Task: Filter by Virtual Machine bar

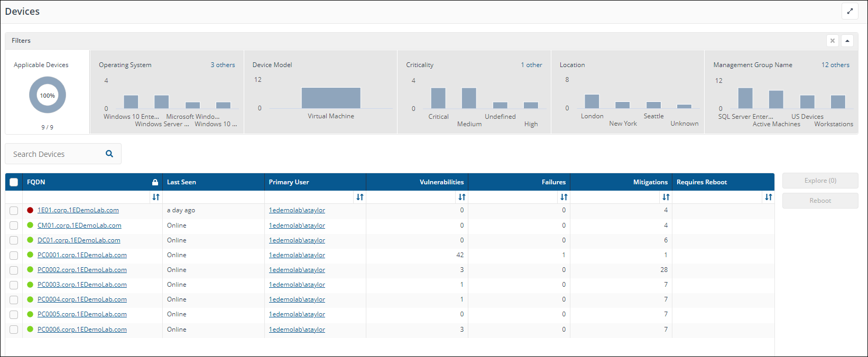Action: coord(331,98)
